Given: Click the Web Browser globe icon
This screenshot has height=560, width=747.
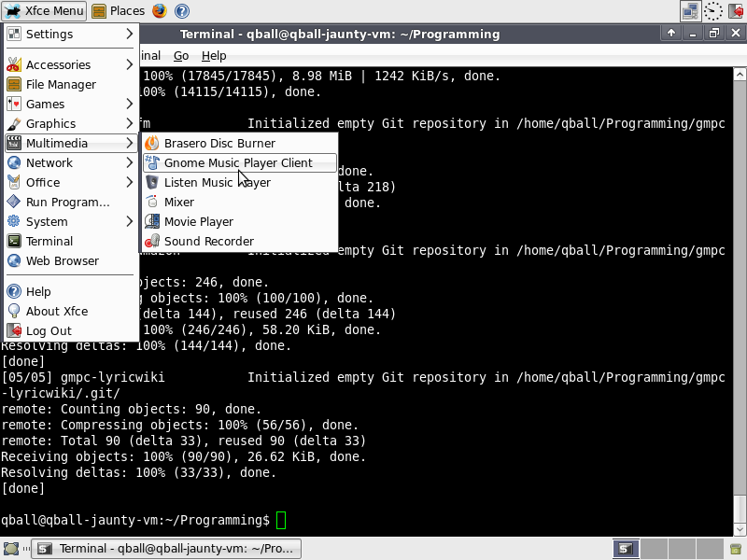Looking at the screenshot, I should [x=14, y=260].
